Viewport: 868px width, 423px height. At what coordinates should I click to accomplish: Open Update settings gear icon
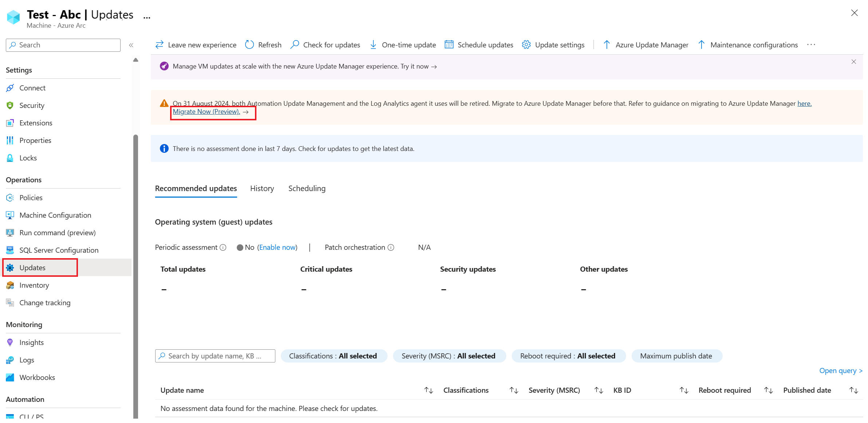tap(526, 44)
